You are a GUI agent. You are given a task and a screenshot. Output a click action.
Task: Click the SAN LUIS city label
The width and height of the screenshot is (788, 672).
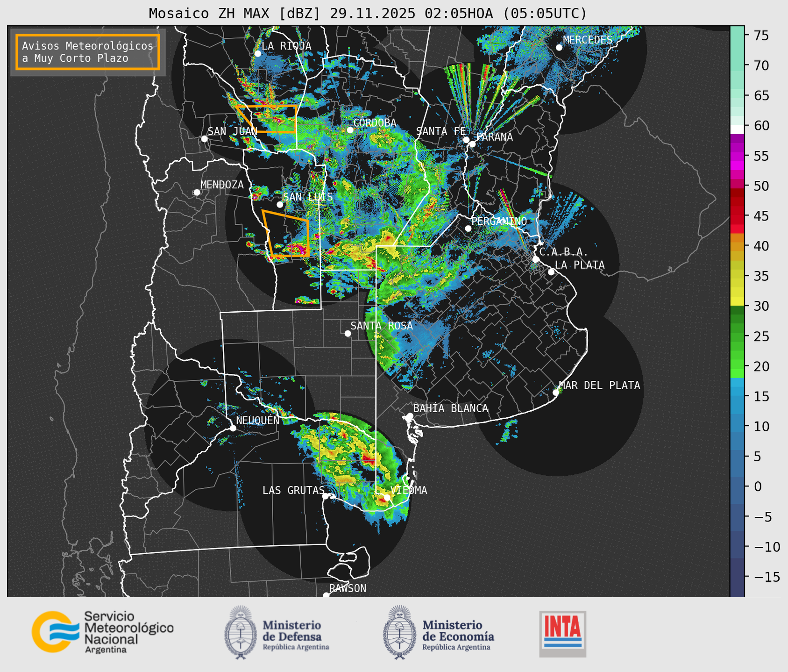(x=308, y=197)
